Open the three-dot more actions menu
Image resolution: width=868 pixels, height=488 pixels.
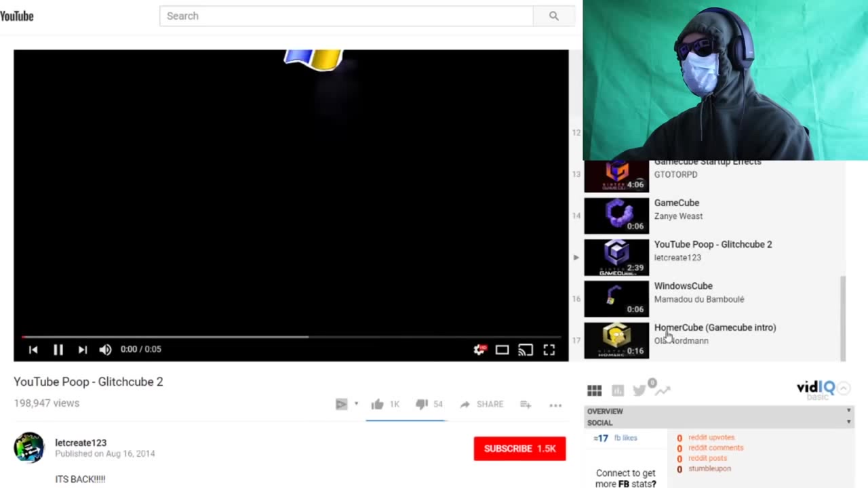[555, 405]
